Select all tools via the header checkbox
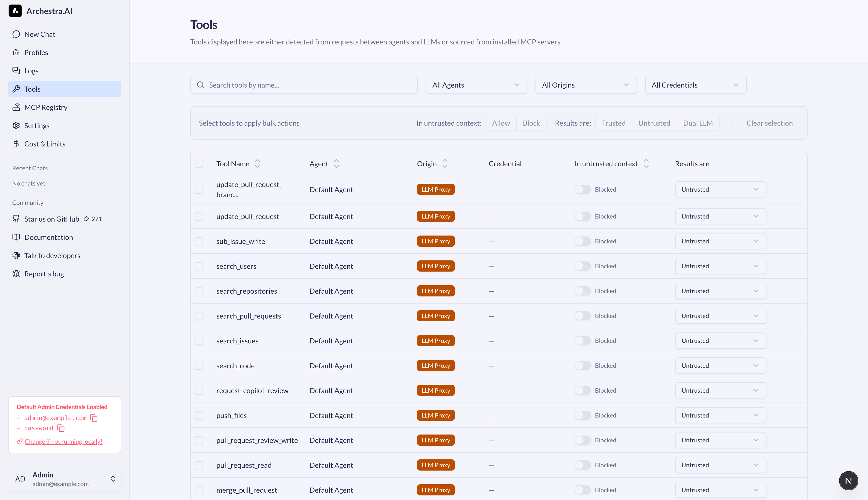The image size is (868, 500). pyautogui.click(x=199, y=164)
